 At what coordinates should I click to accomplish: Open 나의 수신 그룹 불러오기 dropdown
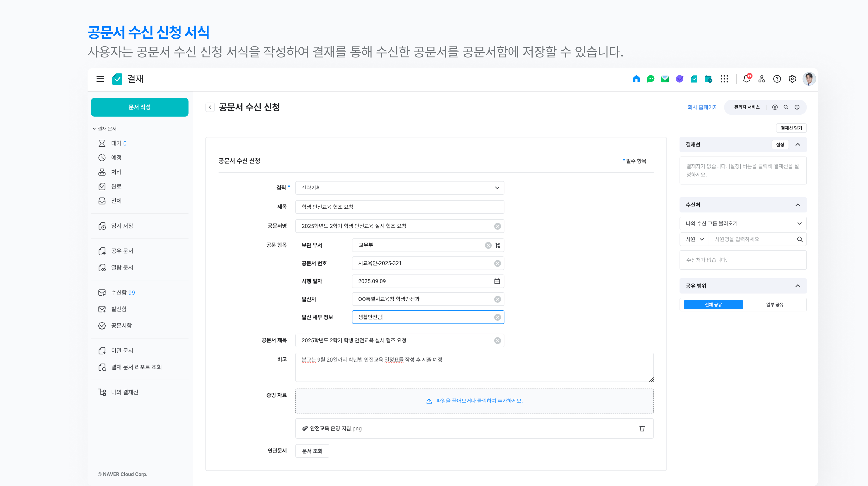[x=743, y=223]
